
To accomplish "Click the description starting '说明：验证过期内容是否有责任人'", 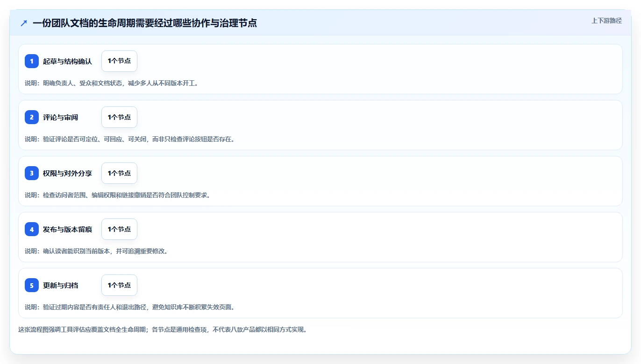I will pyautogui.click(x=130, y=307).
